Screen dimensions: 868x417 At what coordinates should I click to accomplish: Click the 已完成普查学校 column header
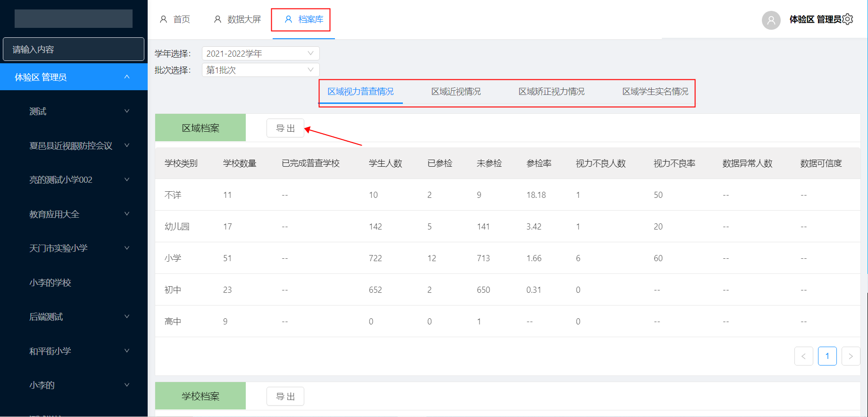click(x=310, y=163)
